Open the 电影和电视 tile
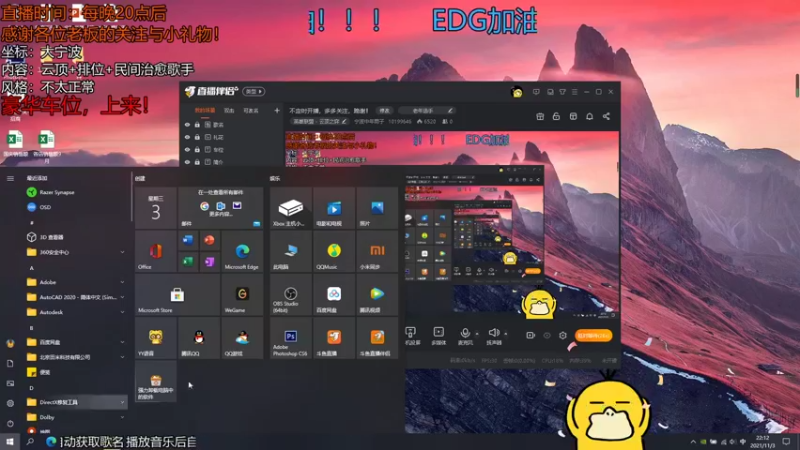This screenshot has width=800, height=450. click(334, 208)
